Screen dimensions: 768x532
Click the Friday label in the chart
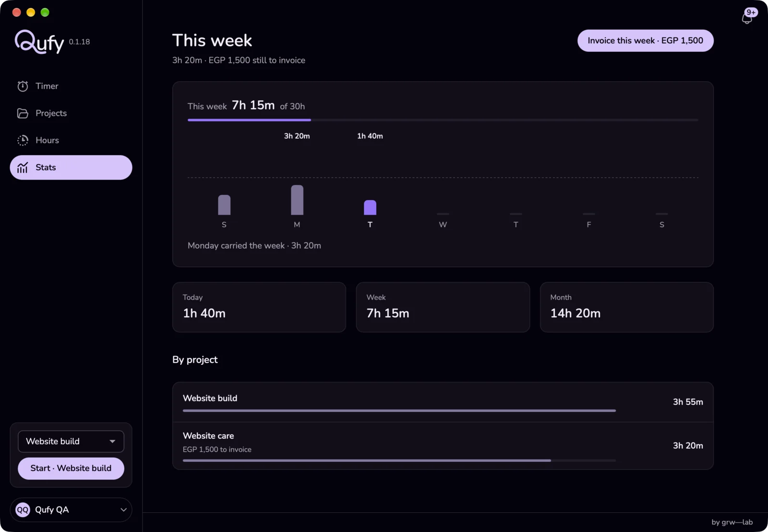point(589,225)
